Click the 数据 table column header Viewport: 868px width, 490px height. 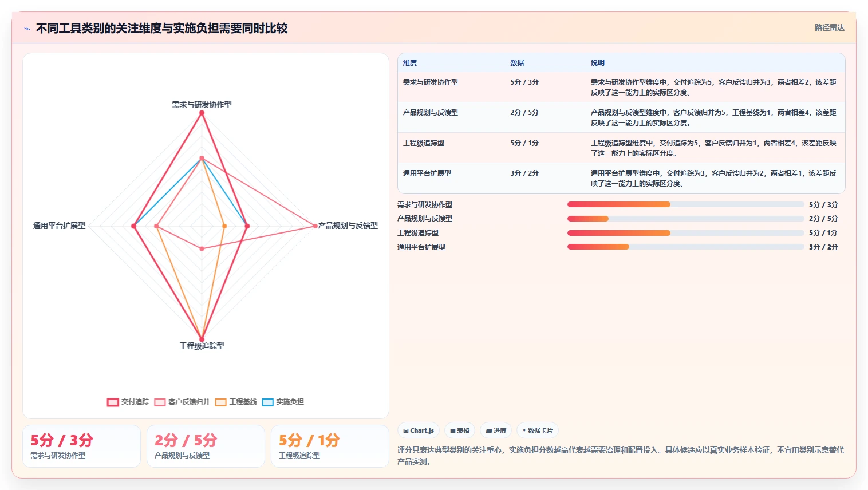pyautogui.click(x=517, y=63)
